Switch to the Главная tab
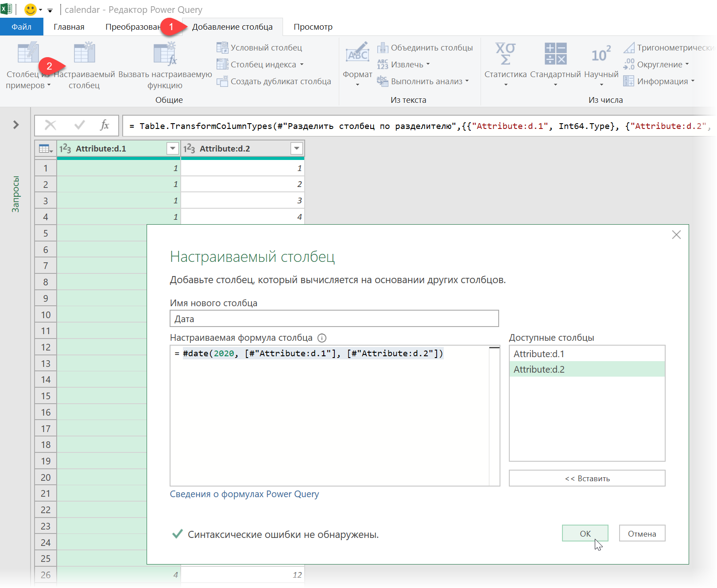 [69, 27]
